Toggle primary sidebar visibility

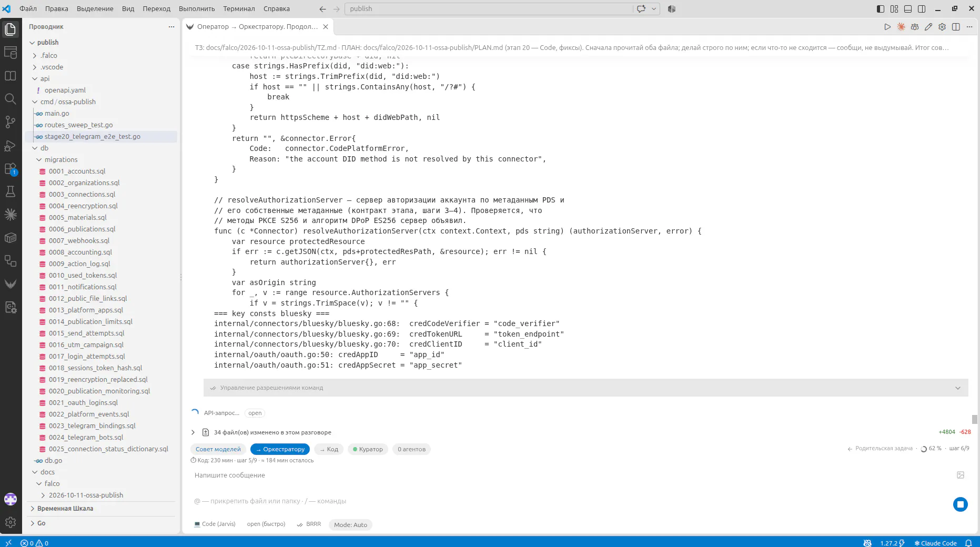tap(881, 9)
